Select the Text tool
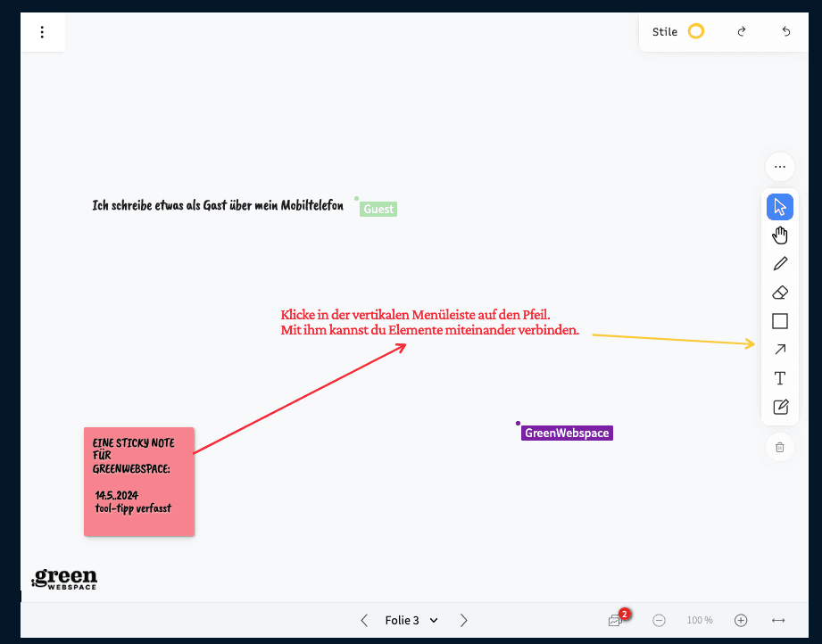This screenshot has height=644, width=822. click(780, 378)
